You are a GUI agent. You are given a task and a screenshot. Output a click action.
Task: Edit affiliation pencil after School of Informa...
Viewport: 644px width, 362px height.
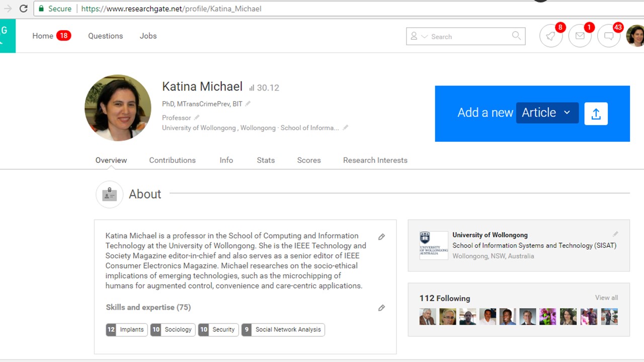tap(345, 128)
